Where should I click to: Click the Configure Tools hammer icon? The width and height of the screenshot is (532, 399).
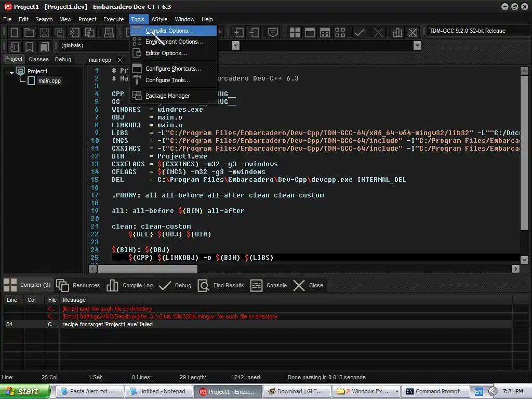click(x=137, y=80)
